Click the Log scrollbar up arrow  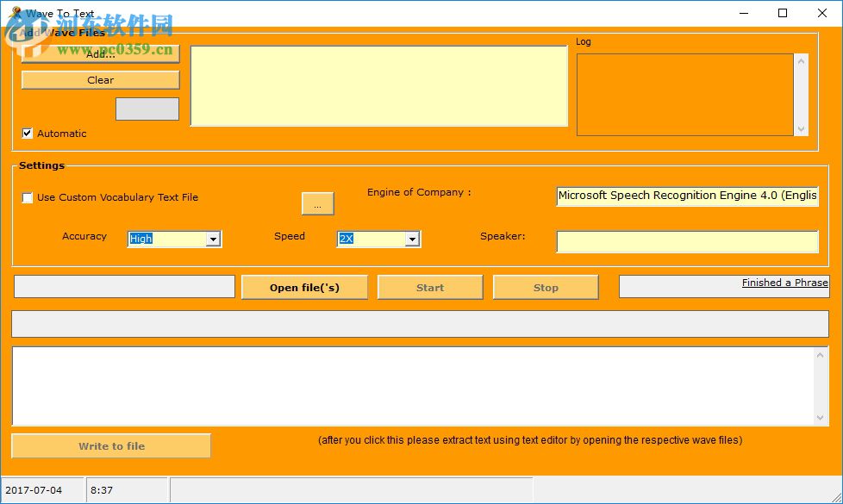tap(801, 61)
